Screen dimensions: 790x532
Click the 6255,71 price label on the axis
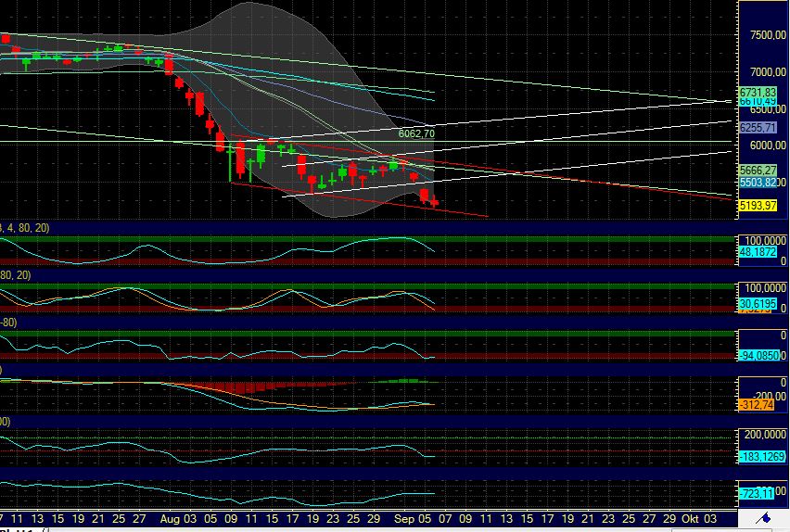(757, 127)
